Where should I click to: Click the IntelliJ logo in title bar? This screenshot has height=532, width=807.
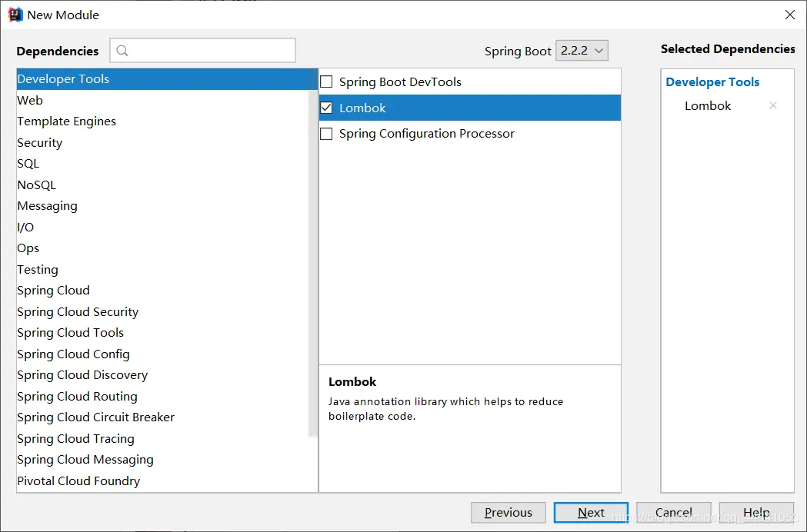(15, 15)
